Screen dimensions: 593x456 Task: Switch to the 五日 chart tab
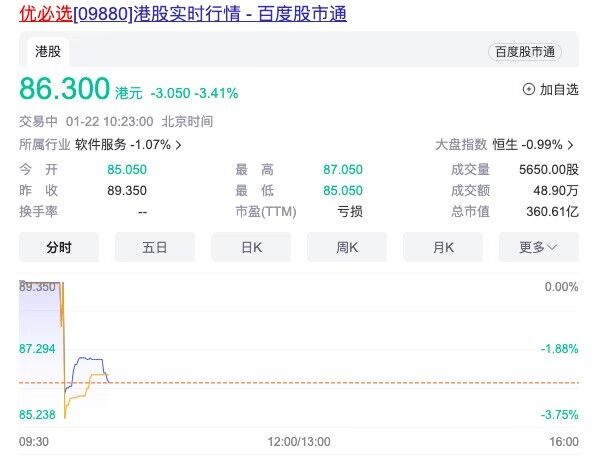click(155, 247)
